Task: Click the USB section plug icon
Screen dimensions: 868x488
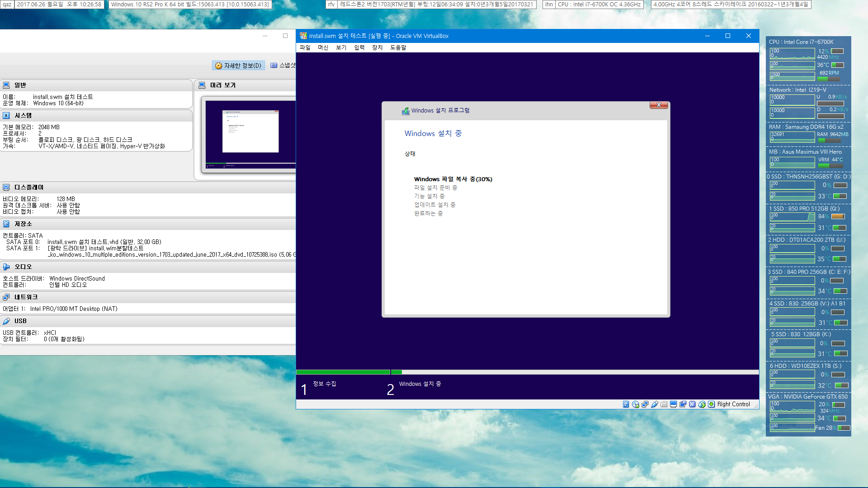Action: coord(6,321)
